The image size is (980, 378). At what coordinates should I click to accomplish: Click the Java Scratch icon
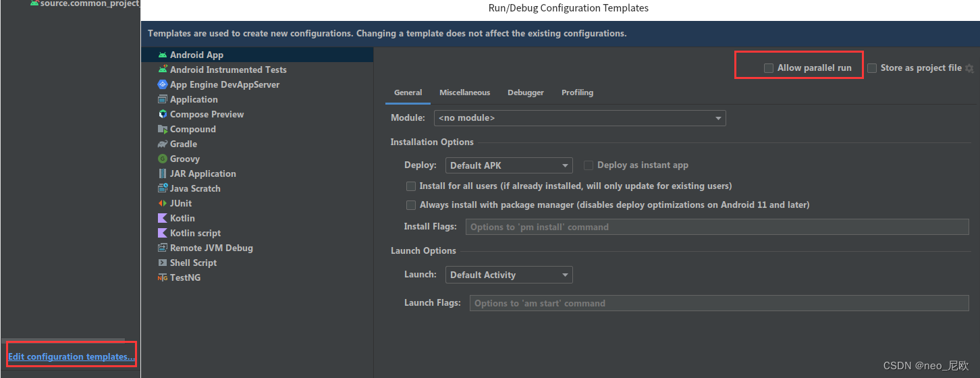pyautogui.click(x=163, y=188)
